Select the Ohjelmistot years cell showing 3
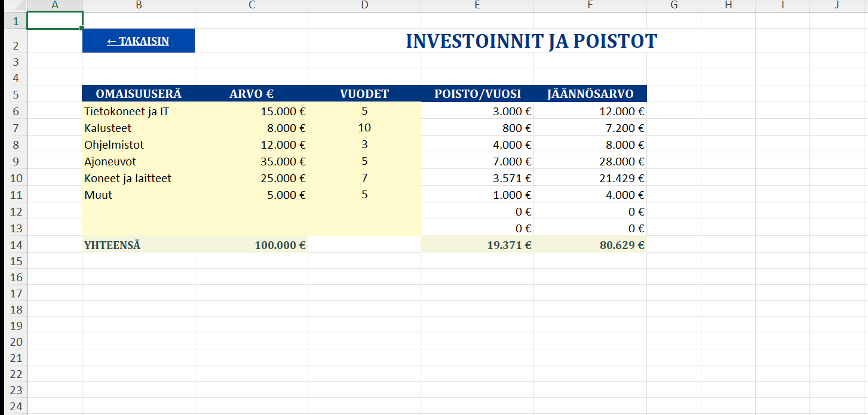The height and width of the screenshot is (415, 868). [364, 145]
